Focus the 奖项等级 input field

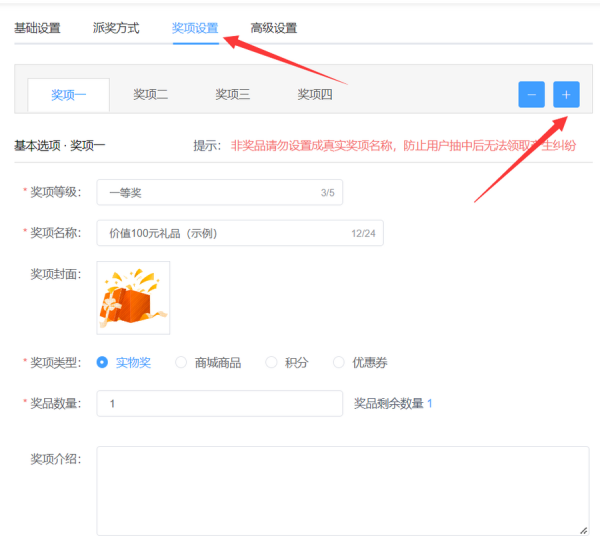click(220, 192)
